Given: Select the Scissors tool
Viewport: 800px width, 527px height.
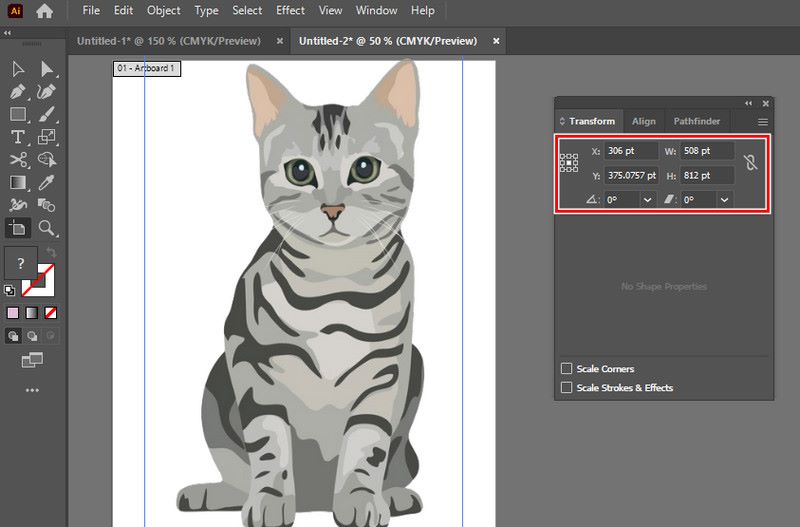Looking at the screenshot, I should pos(18,160).
